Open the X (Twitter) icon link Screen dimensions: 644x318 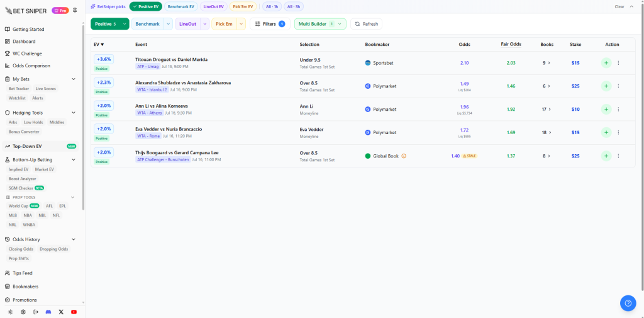pyautogui.click(x=61, y=312)
